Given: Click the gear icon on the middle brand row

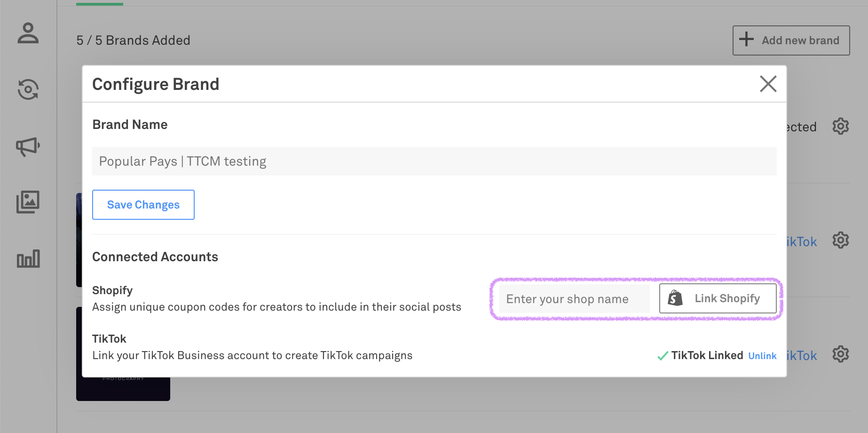Looking at the screenshot, I should coord(840,240).
